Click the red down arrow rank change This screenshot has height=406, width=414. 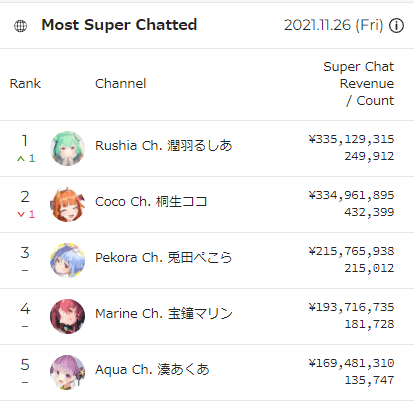tap(26, 214)
